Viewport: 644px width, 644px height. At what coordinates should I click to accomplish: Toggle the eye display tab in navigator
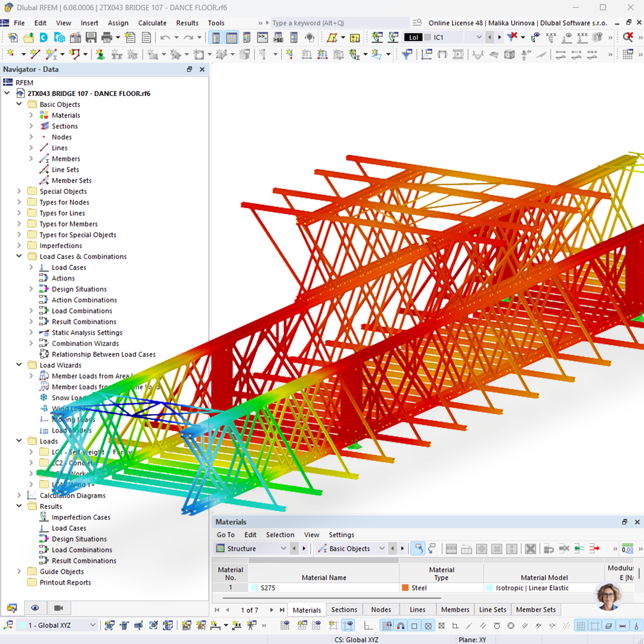[x=35, y=608]
